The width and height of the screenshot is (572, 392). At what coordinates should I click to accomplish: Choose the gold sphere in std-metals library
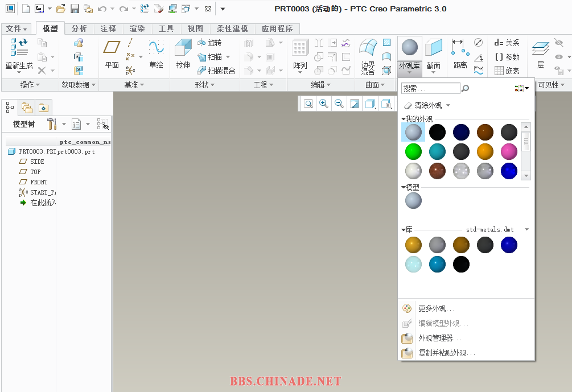click(413, 245)
